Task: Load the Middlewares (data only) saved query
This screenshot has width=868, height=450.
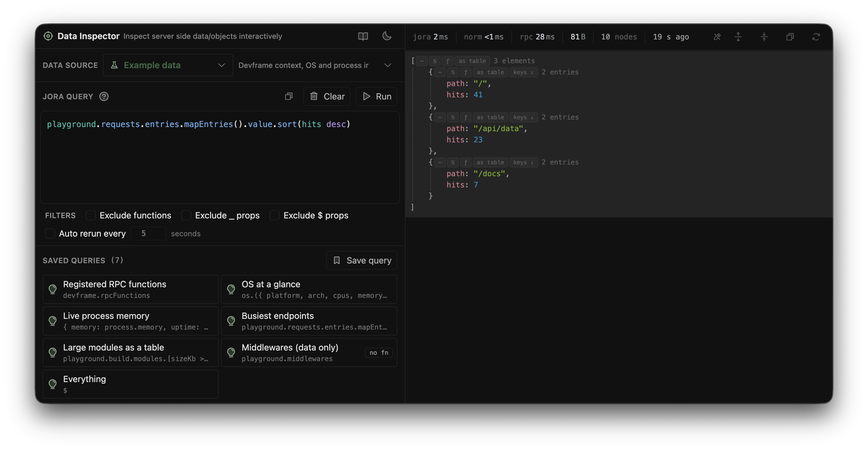Action: coord(309,353)
